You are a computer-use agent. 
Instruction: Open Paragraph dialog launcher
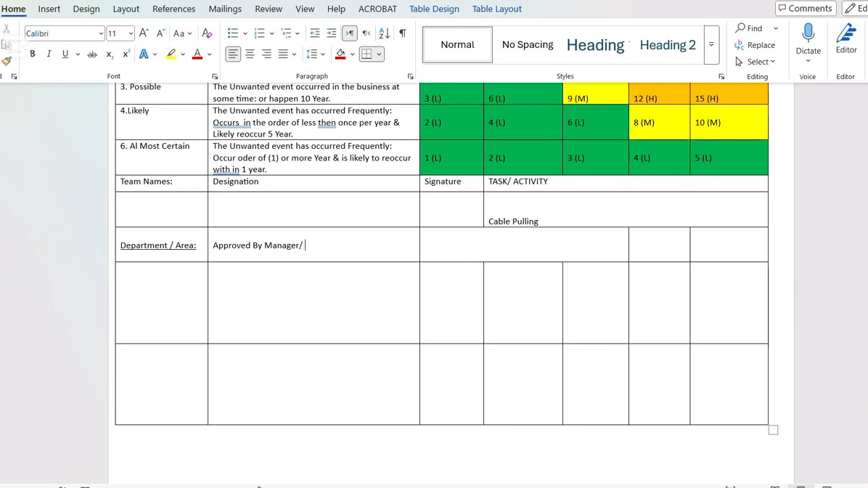pyautogui.click(x=410, y=76)
